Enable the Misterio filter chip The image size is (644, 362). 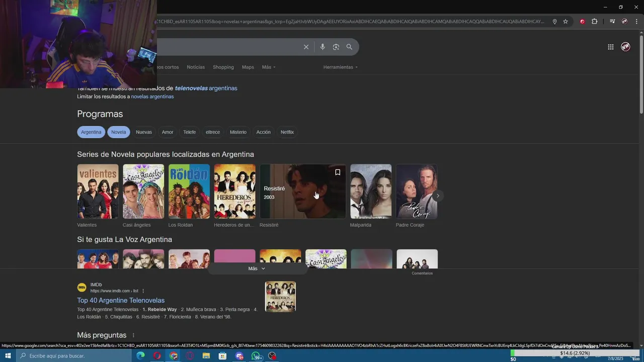[238, 132]
